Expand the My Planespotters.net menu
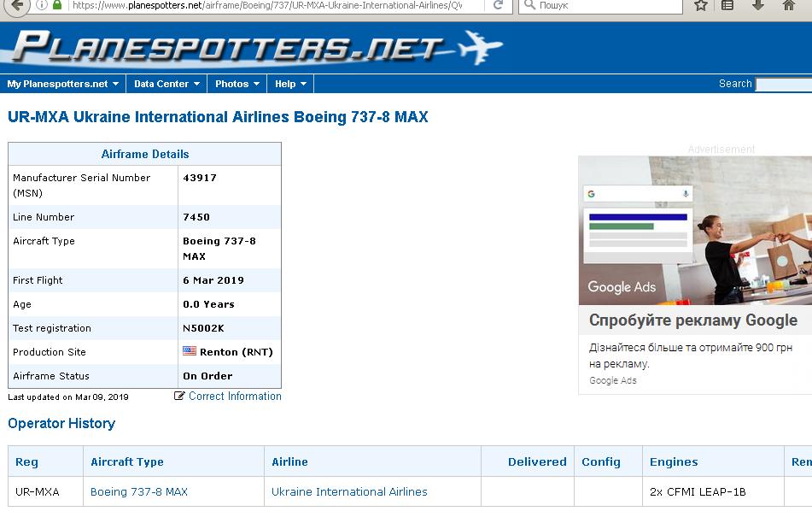Image resolution: width=812 pixels, height=523 pixels. (x=63, y=84)
